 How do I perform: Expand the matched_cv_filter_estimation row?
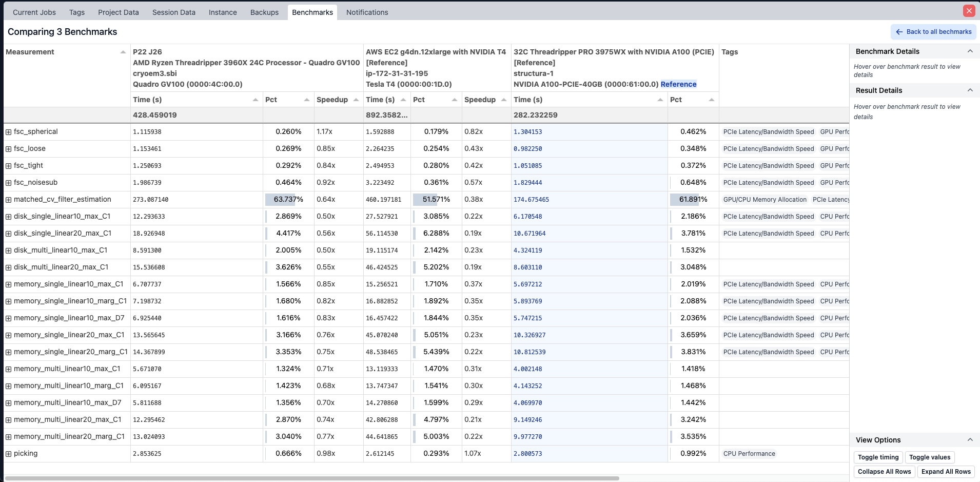click(8, 200)
